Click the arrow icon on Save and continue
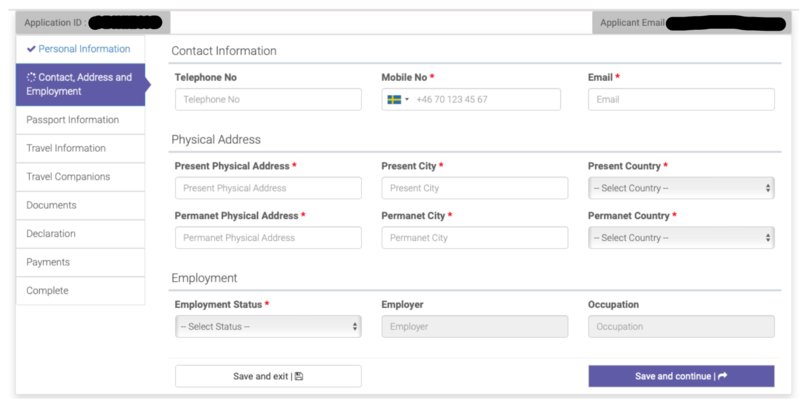 723,376
